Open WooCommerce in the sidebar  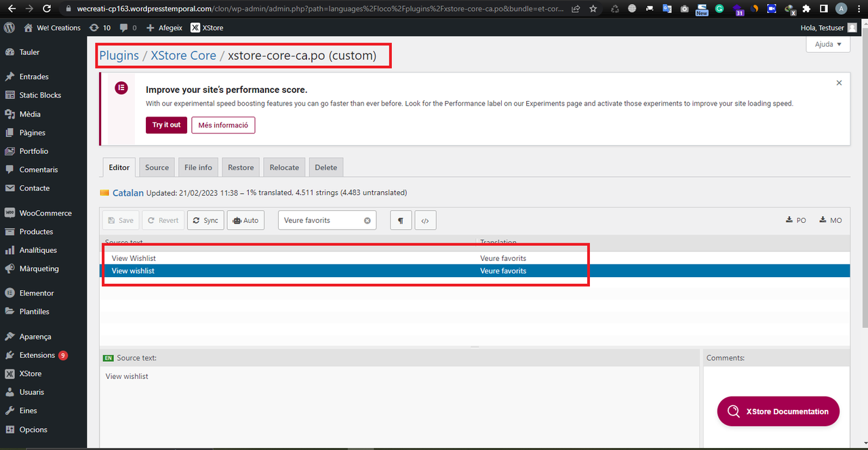43,213
